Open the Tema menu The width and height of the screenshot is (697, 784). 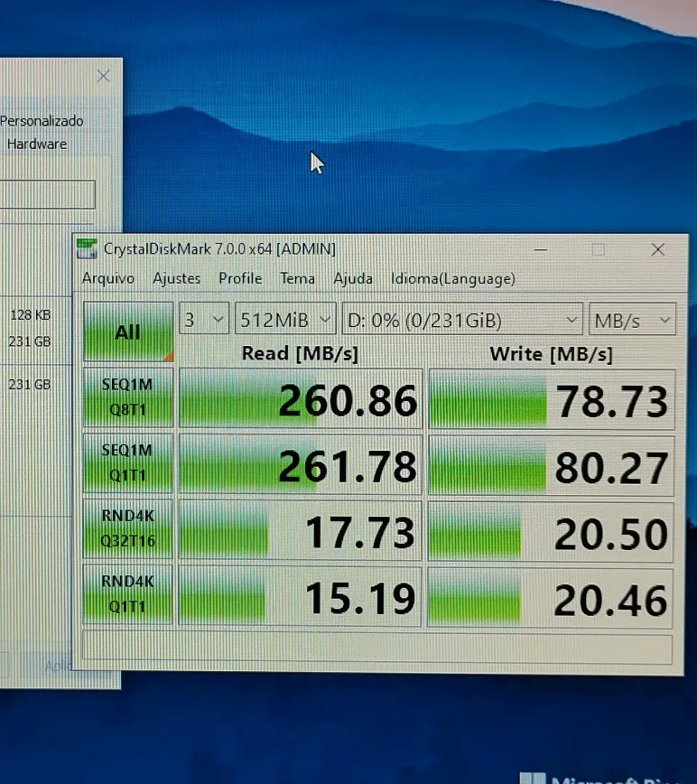click(297, 278)
